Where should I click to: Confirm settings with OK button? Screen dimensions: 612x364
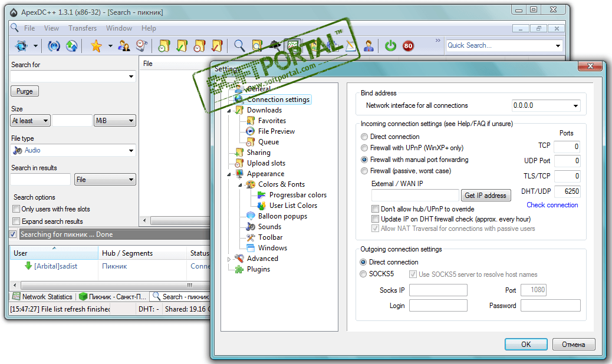coord(526,344)
